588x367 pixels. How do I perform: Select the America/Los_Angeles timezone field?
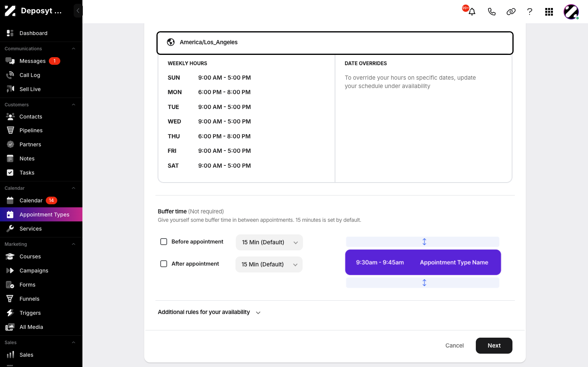[x=335, y=43]
